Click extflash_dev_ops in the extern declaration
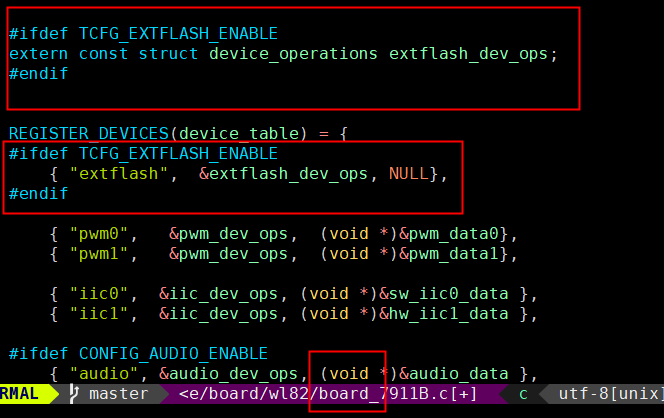The width and height of the screenshot is (664, 418). click(x=468, y=53)
